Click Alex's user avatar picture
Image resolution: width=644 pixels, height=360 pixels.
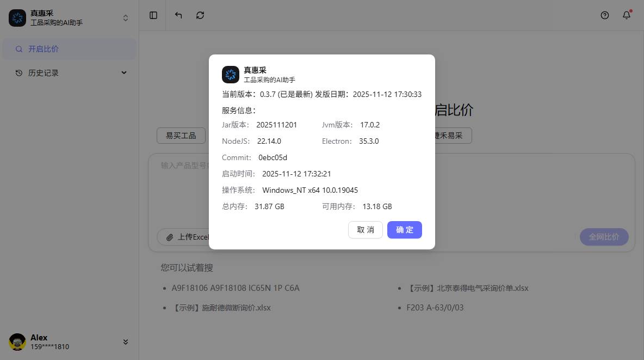[x=17, y=342]
